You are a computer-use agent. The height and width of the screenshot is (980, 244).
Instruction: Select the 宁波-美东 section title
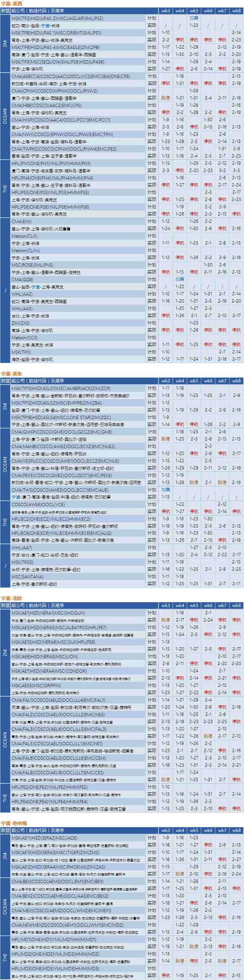click(11, 374)
